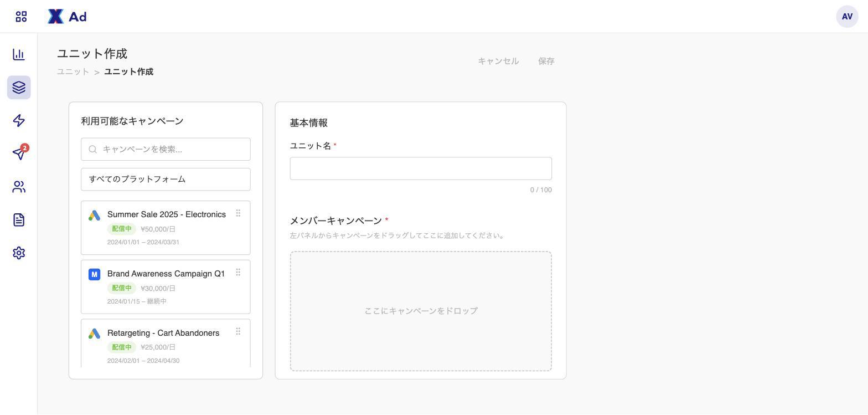Select the layers units sidebar icon
This screenshot has width=868, height=415.
pos(19,88)
